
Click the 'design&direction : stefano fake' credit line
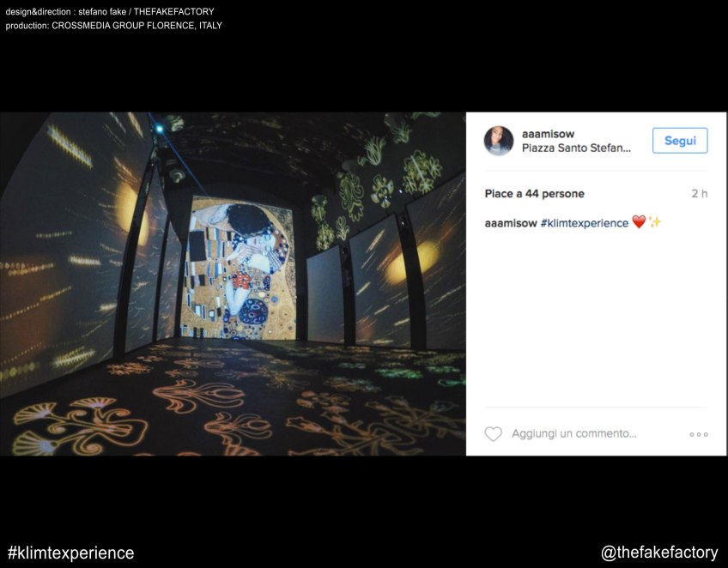click(x=110, y=12)
